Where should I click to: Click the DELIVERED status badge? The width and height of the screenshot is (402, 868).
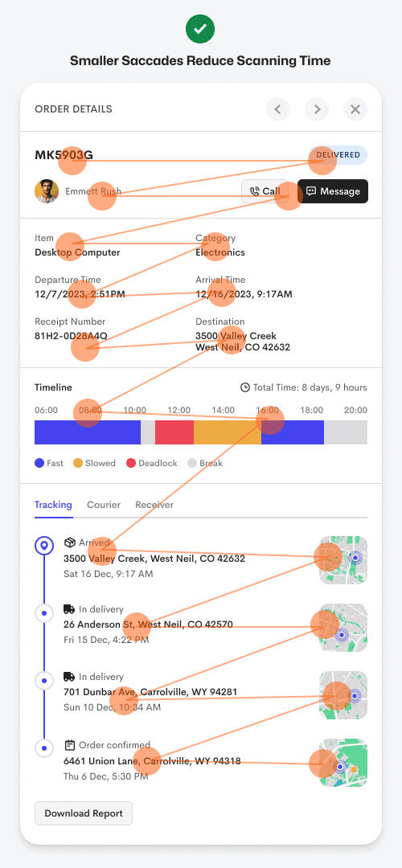(338, 155)
